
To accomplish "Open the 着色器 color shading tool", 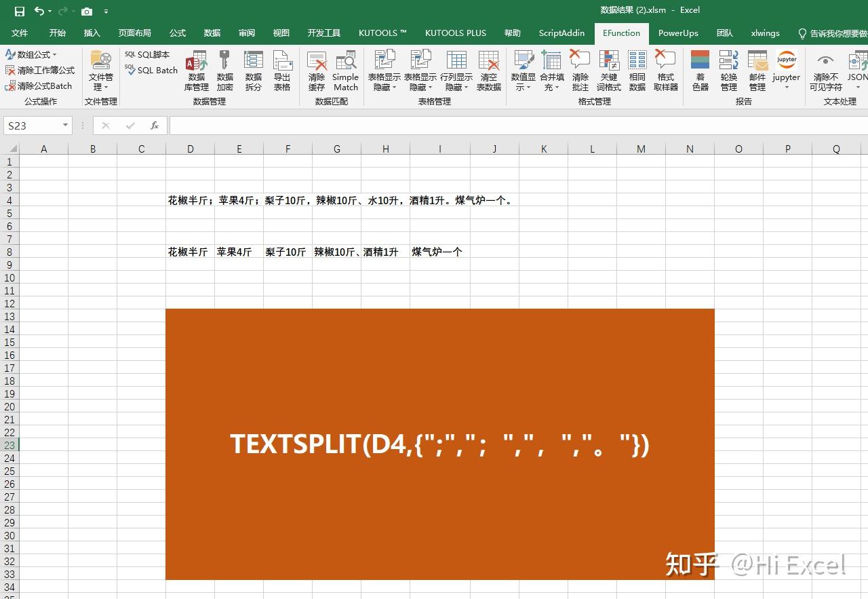I will (700, 70).
